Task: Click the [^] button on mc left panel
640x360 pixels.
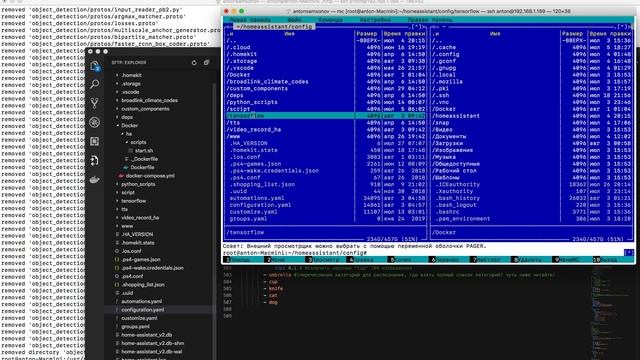Action: pyautogui.click(x=416, y=27)
